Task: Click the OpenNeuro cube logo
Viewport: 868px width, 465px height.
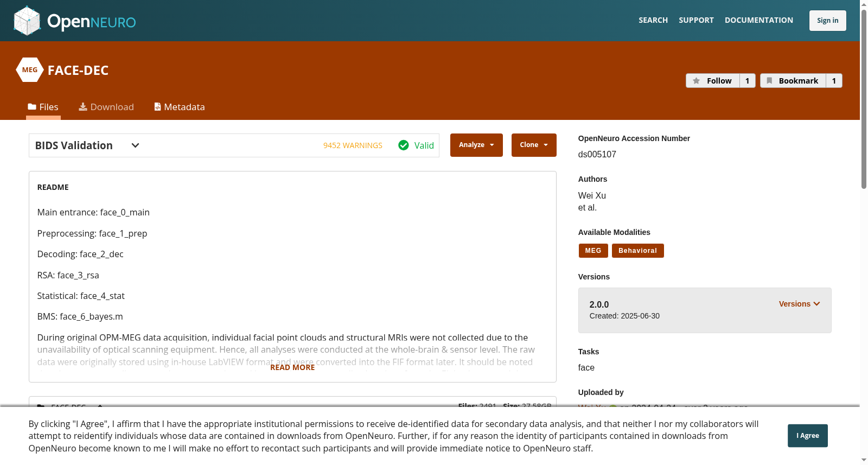Action: point(27,21)
